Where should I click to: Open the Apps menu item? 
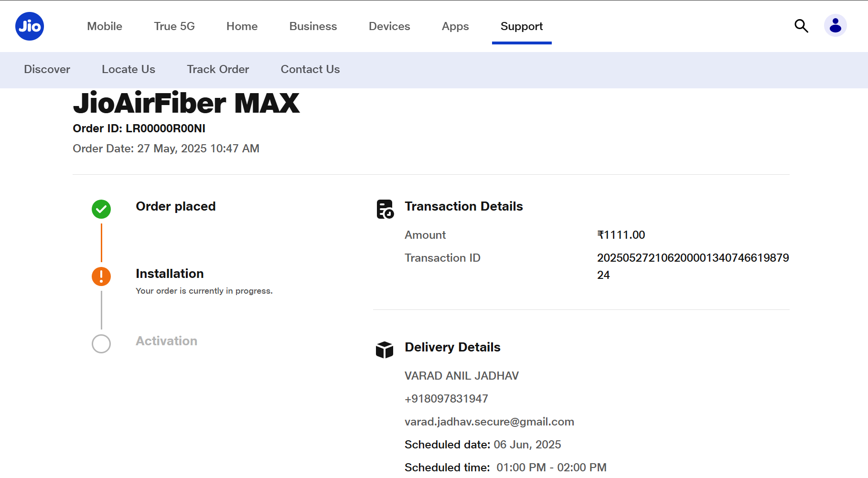(x=455, y=26)
